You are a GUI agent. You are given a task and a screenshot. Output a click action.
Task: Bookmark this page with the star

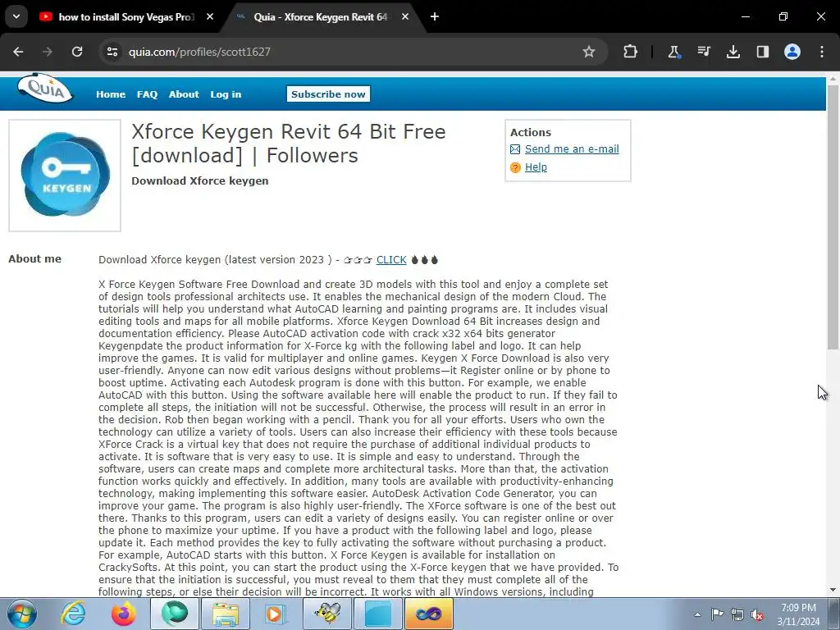point(589,52)
